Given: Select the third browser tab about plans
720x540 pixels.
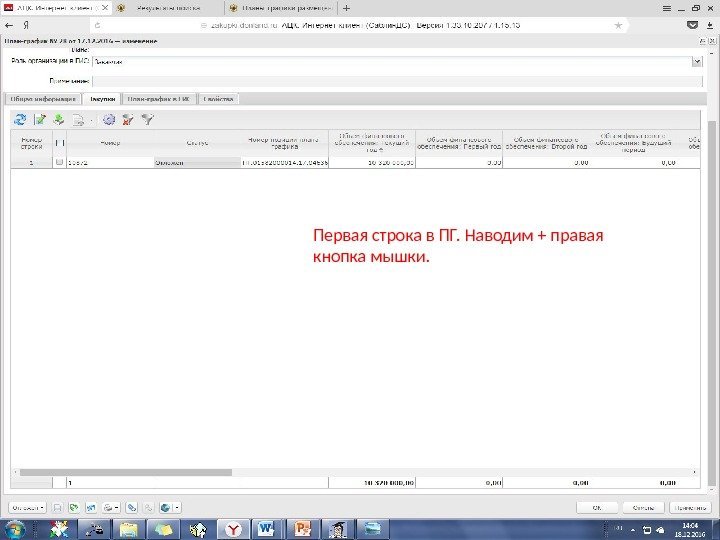Looking at the screenshot, I should pos(281,8).
